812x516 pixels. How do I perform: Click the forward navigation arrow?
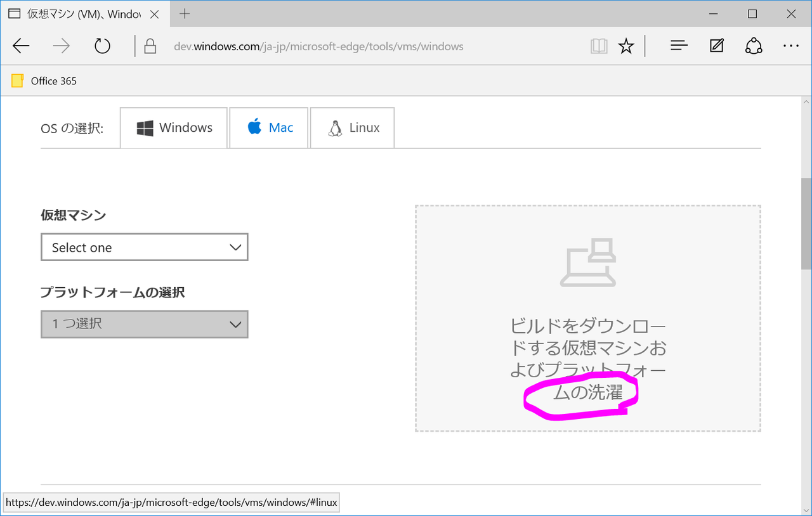click(x=62, y=46)
